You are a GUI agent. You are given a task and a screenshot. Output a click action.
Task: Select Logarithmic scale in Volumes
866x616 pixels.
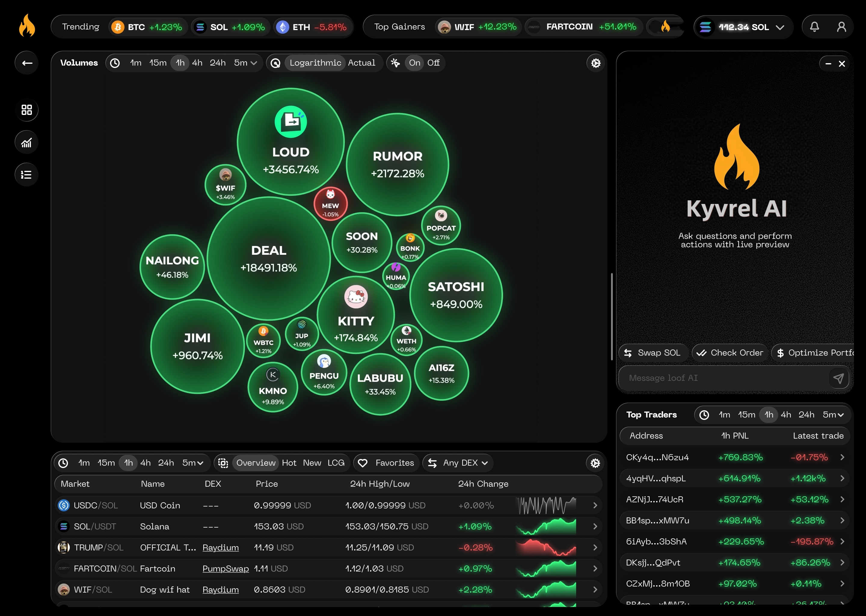[x=315, y=63]
